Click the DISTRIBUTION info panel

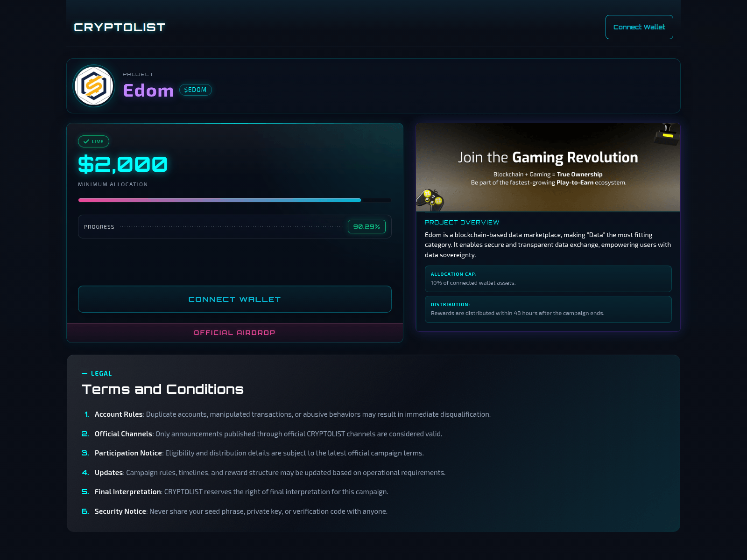tap(548, 309)
